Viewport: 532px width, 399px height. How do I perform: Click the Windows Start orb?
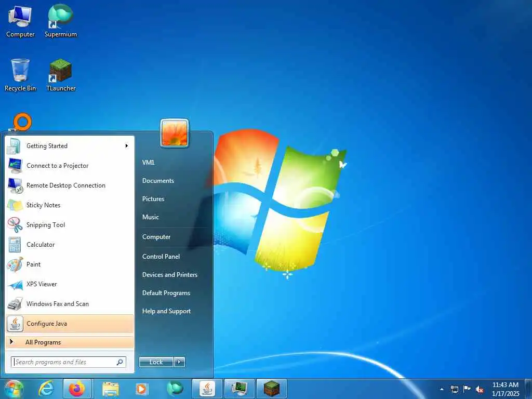[x=14, y=389]
